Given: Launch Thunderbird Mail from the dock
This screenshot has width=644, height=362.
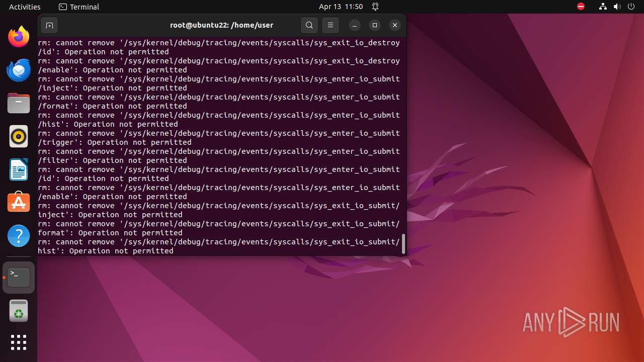Looking at the screenshot, I should click(x=19, y=70).
